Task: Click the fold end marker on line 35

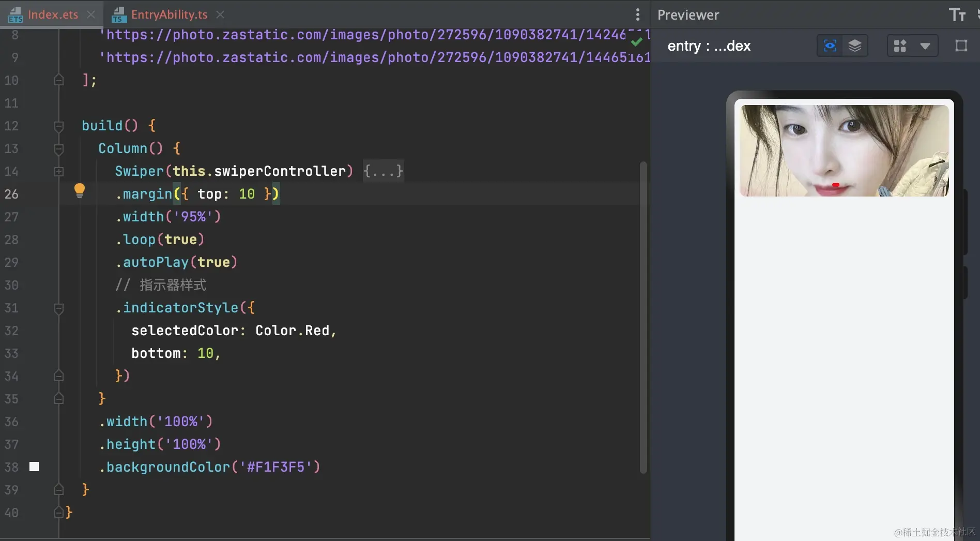Action: (x=59, y=399)
